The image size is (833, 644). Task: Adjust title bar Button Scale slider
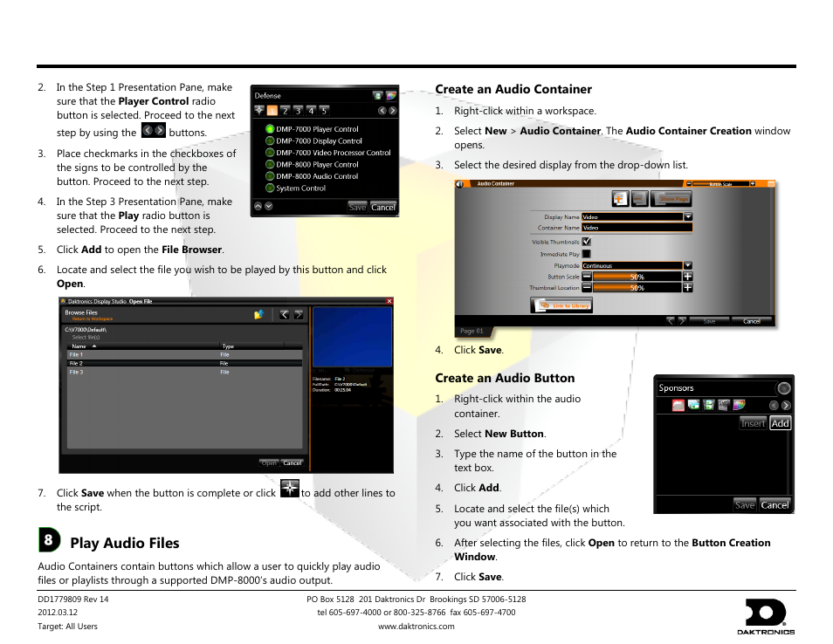point(721,184)
